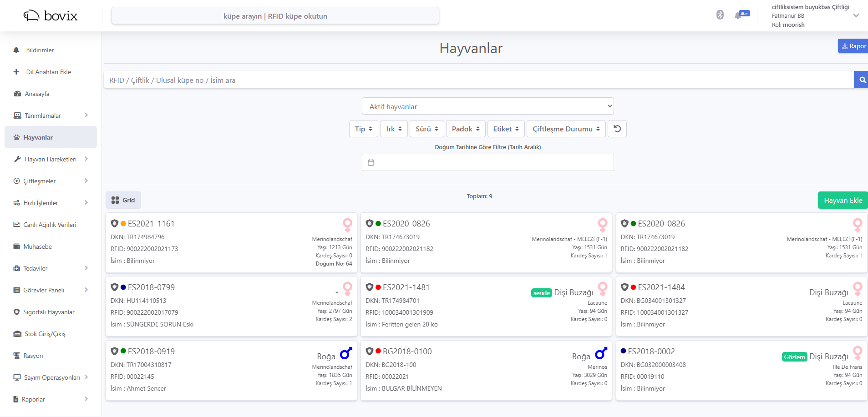The image size is (868, 417).
Task: Expand the Çiftleşmeler submenu arrow
Action: [86, 181]
